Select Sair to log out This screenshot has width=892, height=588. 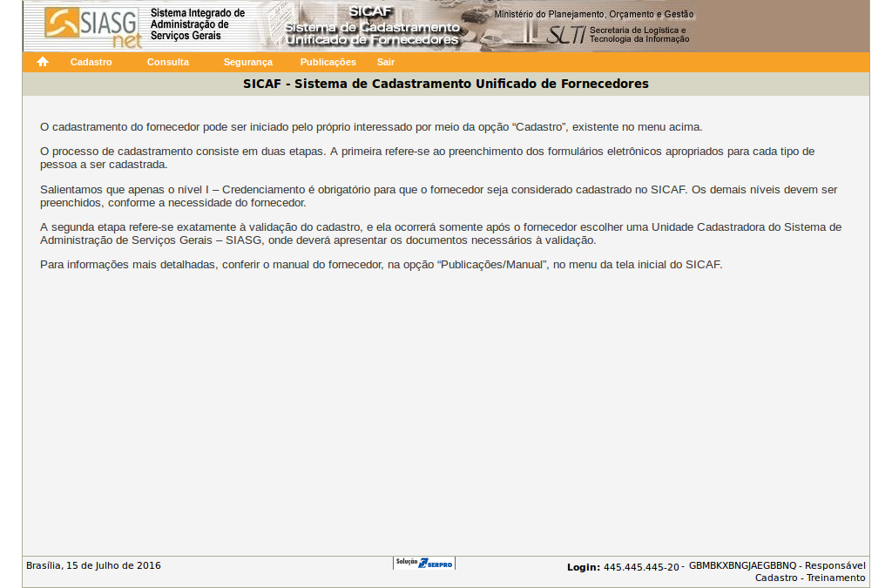[x=386, y=62]
